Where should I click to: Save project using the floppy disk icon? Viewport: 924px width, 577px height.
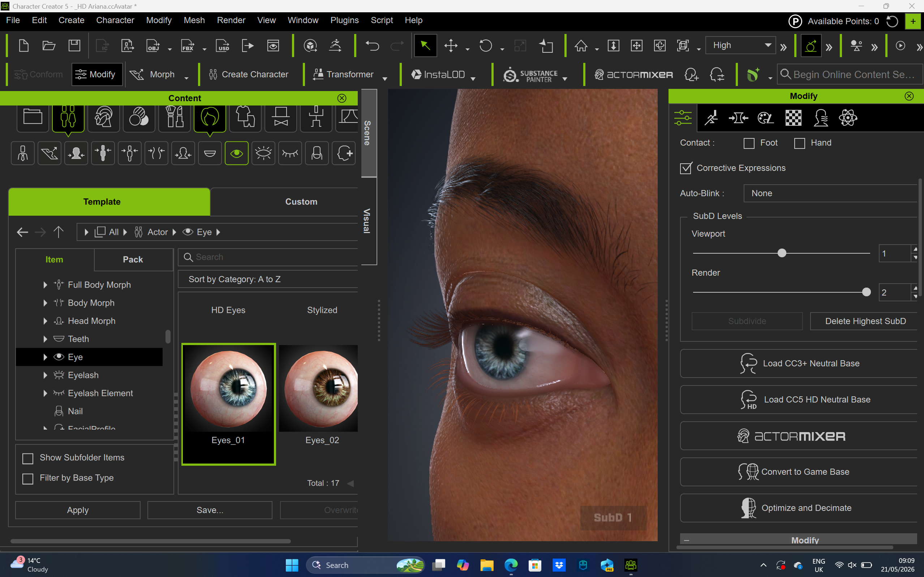click(74, 46)
